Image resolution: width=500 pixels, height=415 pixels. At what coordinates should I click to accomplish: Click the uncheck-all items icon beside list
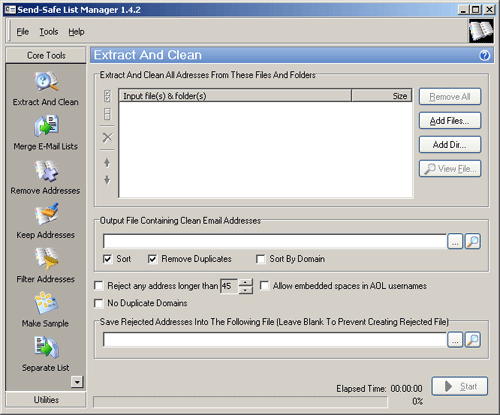coord(107,114)
